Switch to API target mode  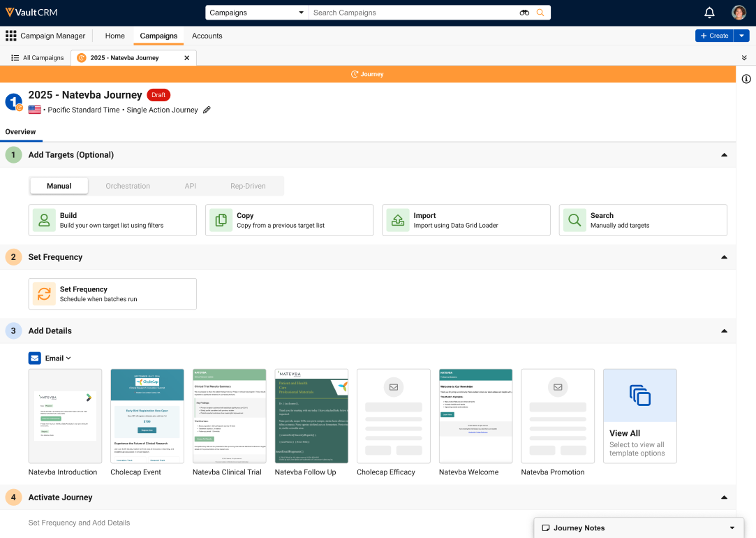(x=191, y=186)
